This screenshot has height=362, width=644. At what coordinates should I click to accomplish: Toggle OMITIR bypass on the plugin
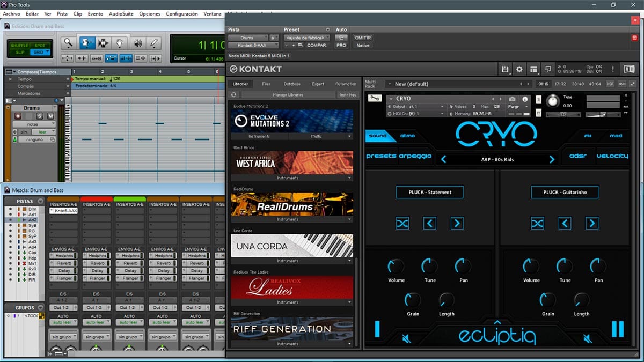click(x=363, y=38)
